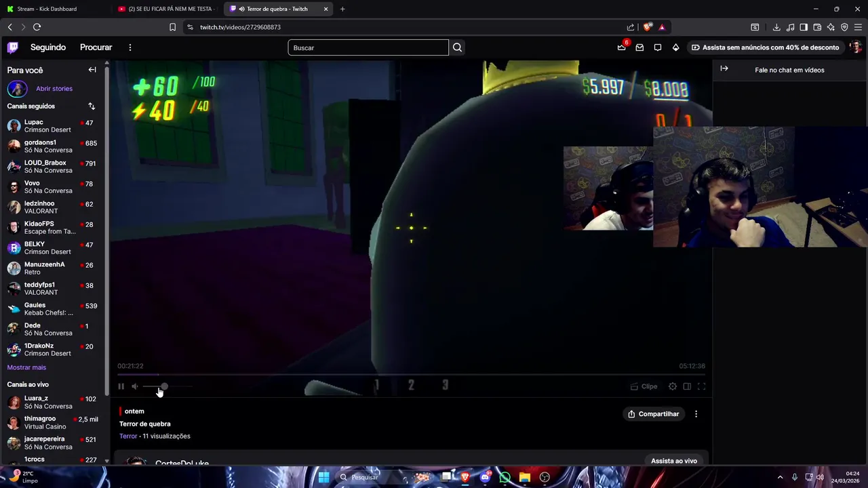
Task: Open thimagroo live channel
Action: (x=53, y=422)
